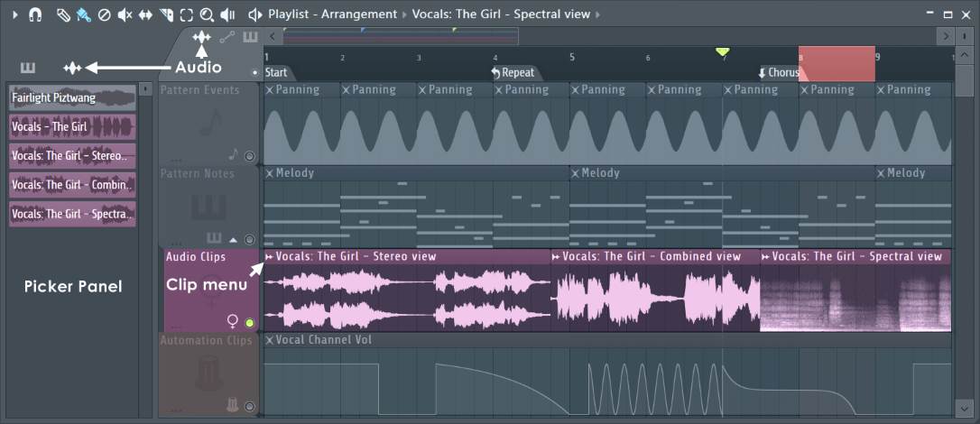Select the Slip tool
This screenshot has height=424, width=980.
click(145, 14)
